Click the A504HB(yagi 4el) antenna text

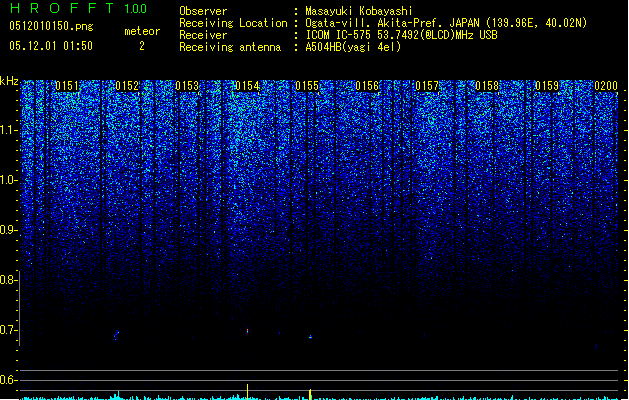tap(353, 47)
